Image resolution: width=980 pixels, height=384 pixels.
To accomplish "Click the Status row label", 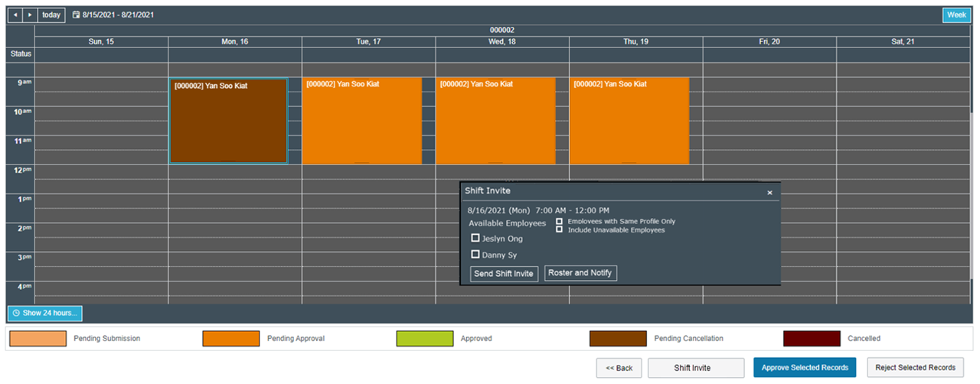I will pyautogui.click(x=20, y=54).
